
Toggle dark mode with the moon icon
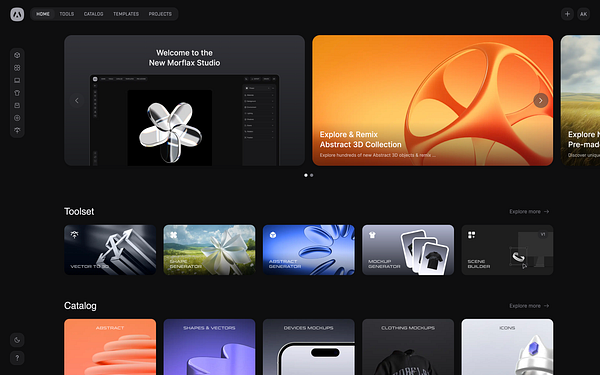(x=17, y=340)
